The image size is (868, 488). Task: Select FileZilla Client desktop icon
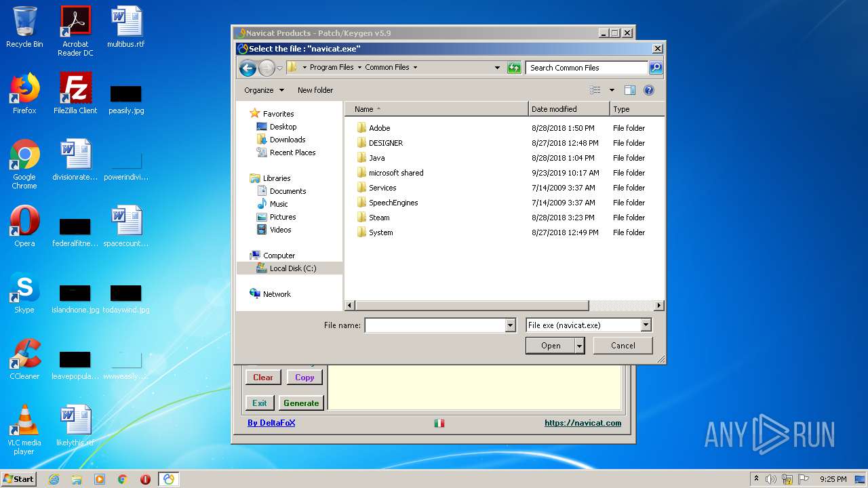[x=75, y=94]
